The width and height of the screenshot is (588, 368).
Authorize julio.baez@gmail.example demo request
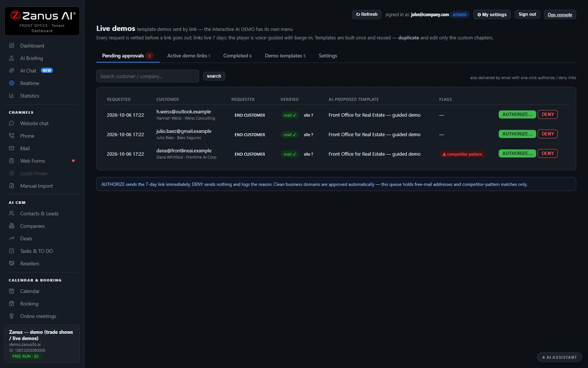(517, 134)
